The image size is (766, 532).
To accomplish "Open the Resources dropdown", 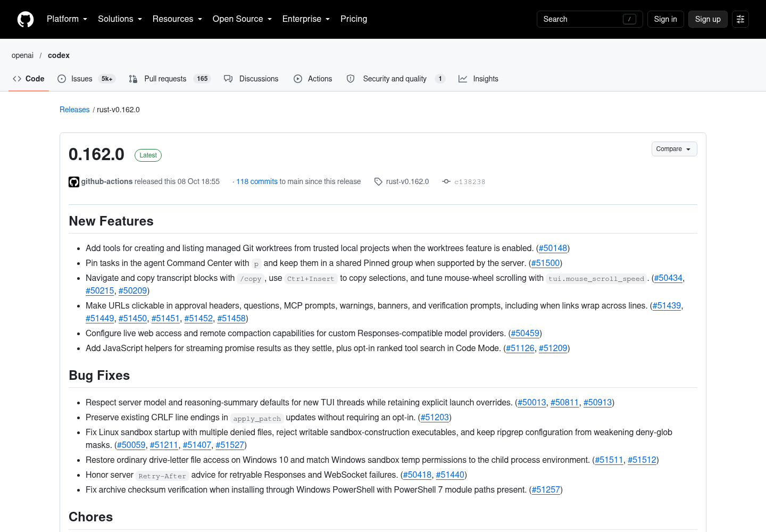I will point(177,19).
